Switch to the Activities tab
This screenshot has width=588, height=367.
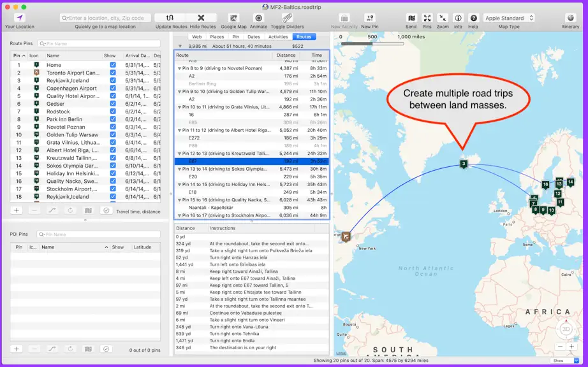278,37
